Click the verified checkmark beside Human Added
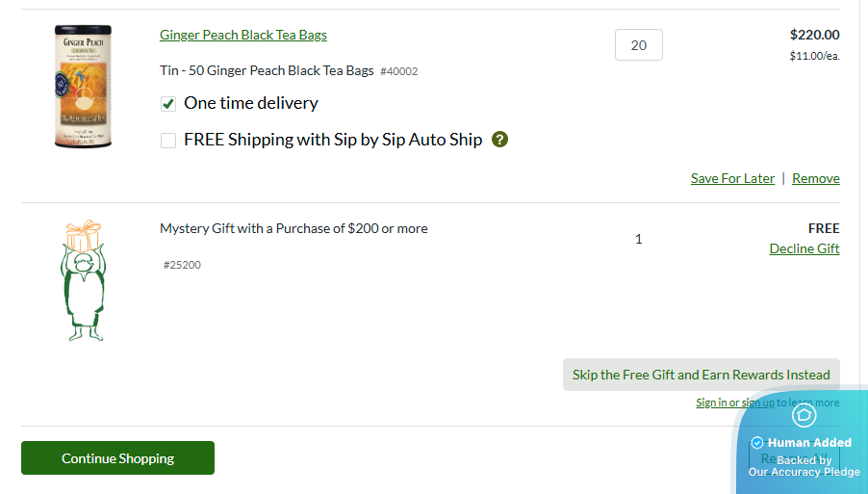 [x=757, y=443]
